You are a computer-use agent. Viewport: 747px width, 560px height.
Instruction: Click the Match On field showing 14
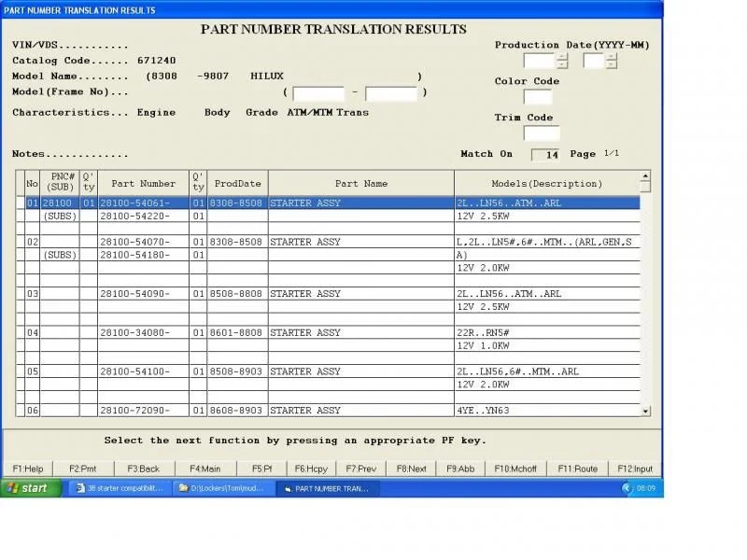pyautogui.click(x=545, y=154)
